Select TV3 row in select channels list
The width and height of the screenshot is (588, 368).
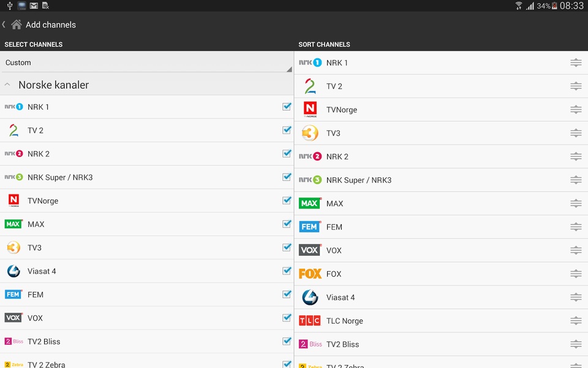click(146, 247)
